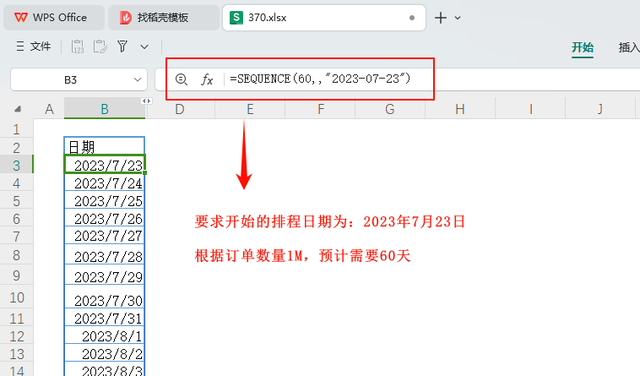Switch to the 开始 ribbon tab
The width and height of the screenshot is (640, 376).
(582, 47)
